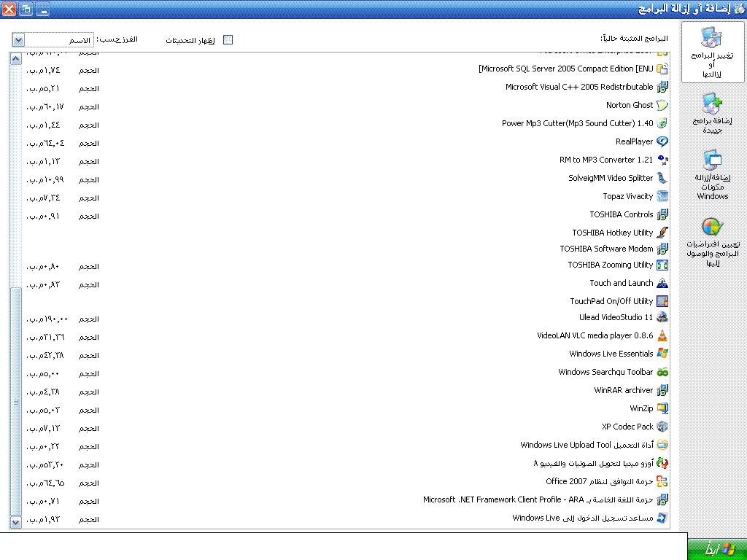Click the TOSHIBA Hotkey Utility icon

[662, 233]
